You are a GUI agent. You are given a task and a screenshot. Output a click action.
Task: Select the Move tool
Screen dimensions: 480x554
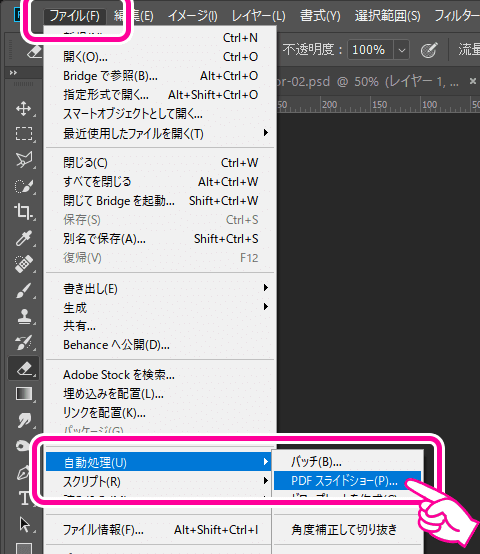point(24,108)
